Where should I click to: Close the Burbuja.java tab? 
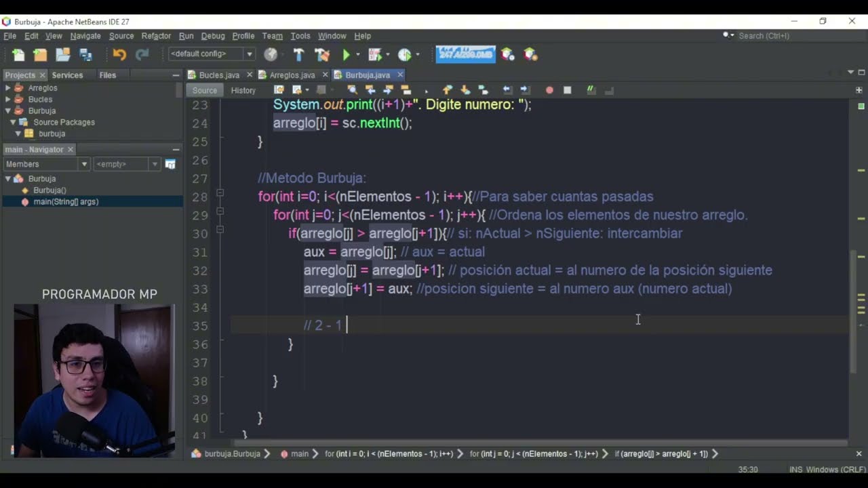400,75
